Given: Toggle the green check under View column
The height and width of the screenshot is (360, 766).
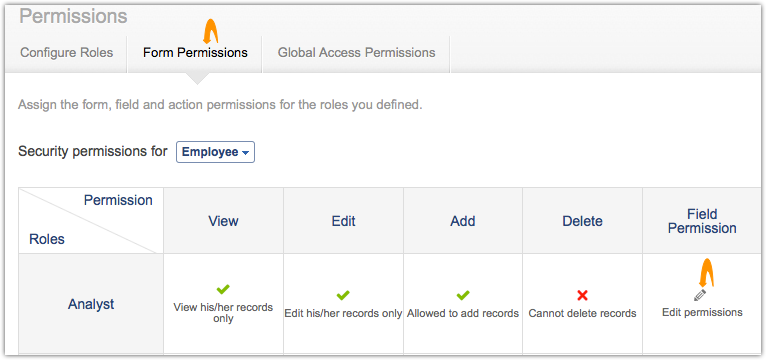Looking at the screenshot, I should click(223, 289).
